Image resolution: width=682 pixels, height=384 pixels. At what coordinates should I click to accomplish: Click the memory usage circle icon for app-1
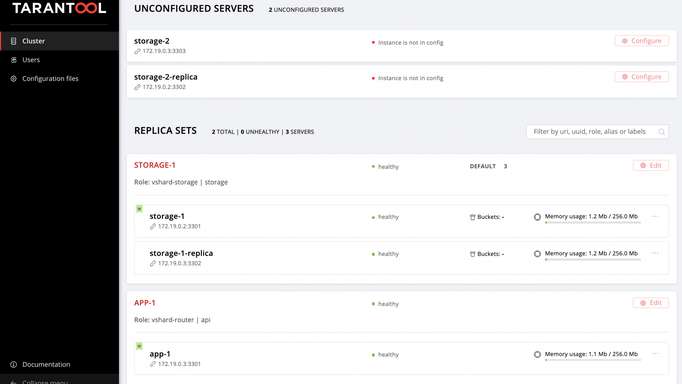click(x=537, y=354)
